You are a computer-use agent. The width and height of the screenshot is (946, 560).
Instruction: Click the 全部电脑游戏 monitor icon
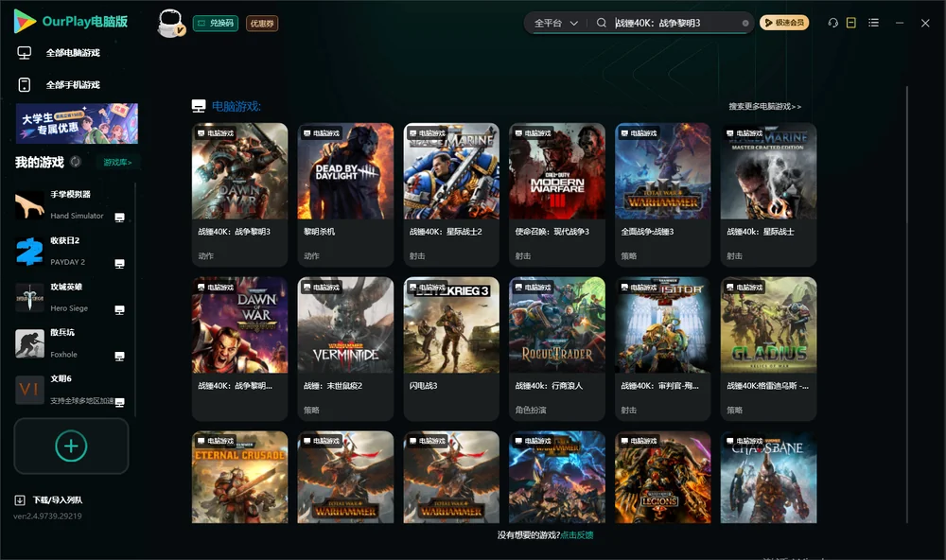25,53
